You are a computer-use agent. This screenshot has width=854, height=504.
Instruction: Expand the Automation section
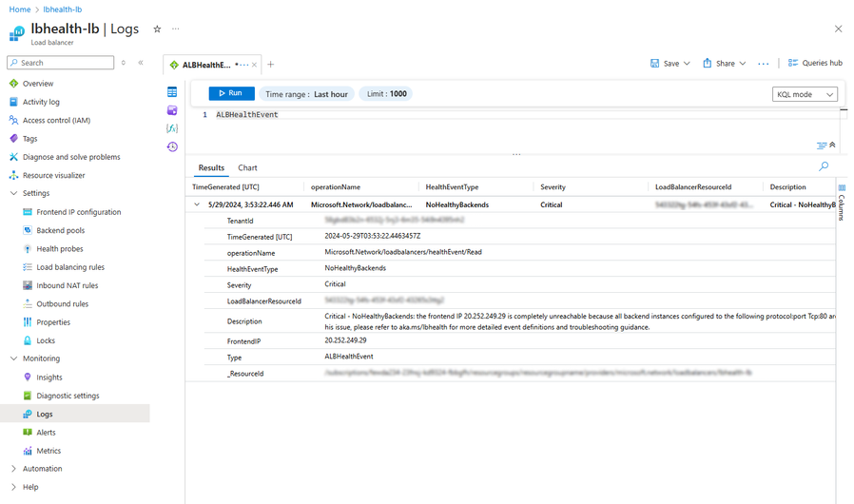pos(13,469)
